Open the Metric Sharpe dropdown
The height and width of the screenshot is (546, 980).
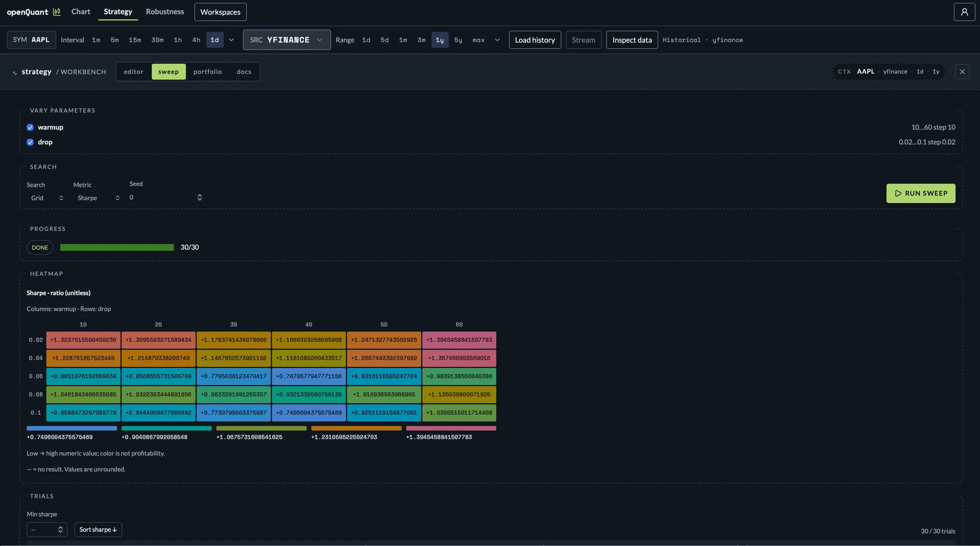coord(98,198)
